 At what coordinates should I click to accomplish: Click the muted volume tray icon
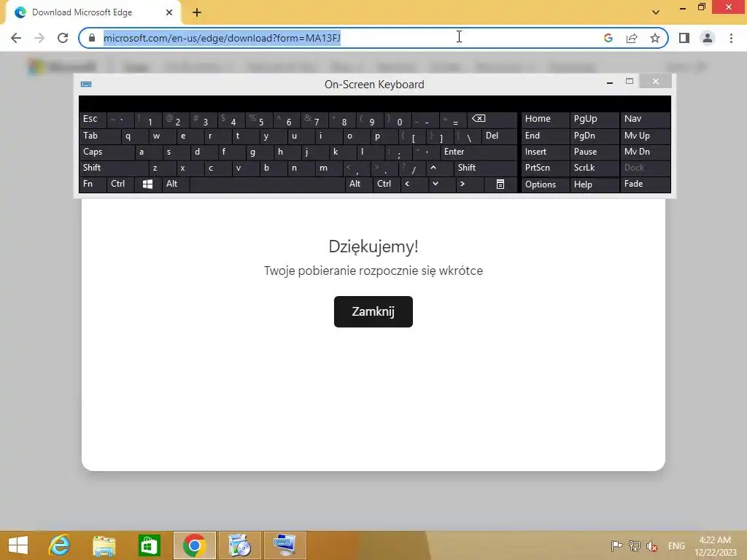[x=652, y=545]
